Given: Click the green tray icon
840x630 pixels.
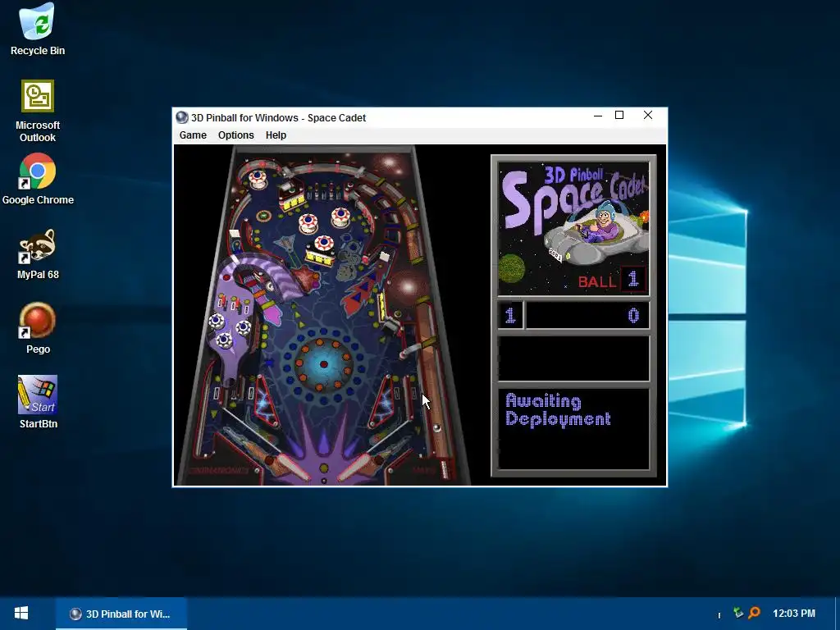Looking at the screenshot, I should click(x=738, y=612).
